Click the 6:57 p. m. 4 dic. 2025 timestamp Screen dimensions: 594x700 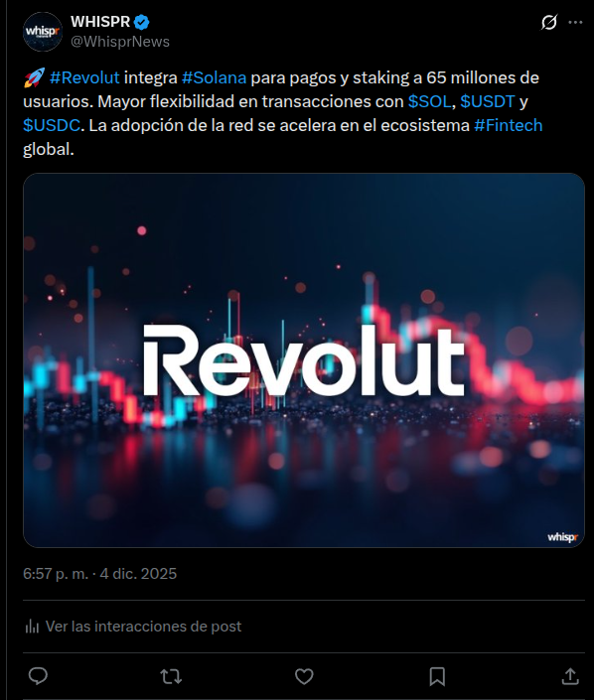point(100,574)
